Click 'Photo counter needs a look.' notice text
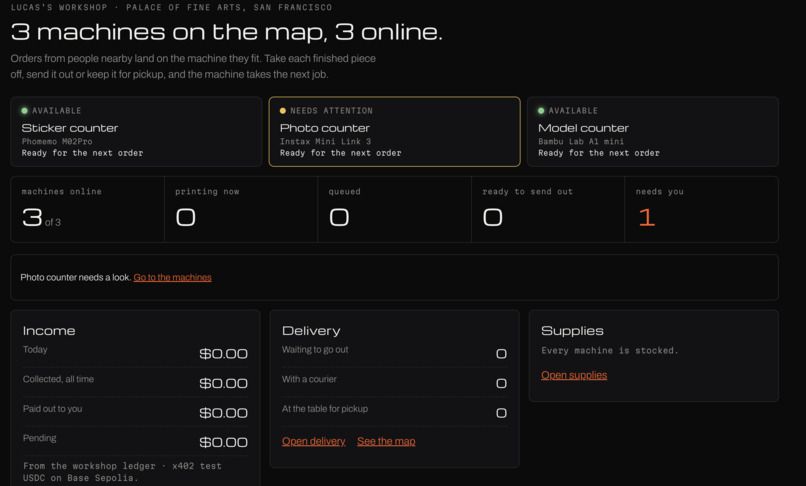The width and height of the screenshot is (806, 486). point(76,277)
